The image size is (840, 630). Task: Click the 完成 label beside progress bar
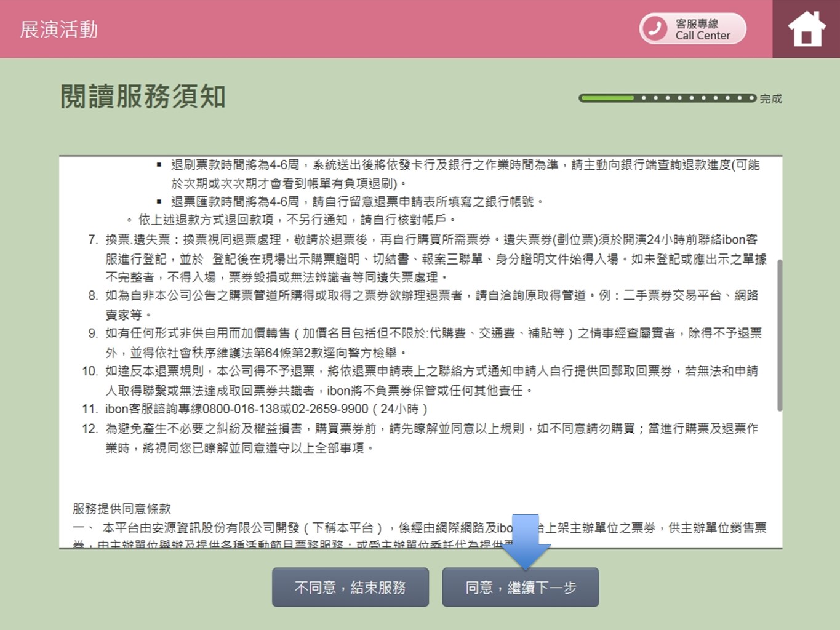[x=770, y=98]
